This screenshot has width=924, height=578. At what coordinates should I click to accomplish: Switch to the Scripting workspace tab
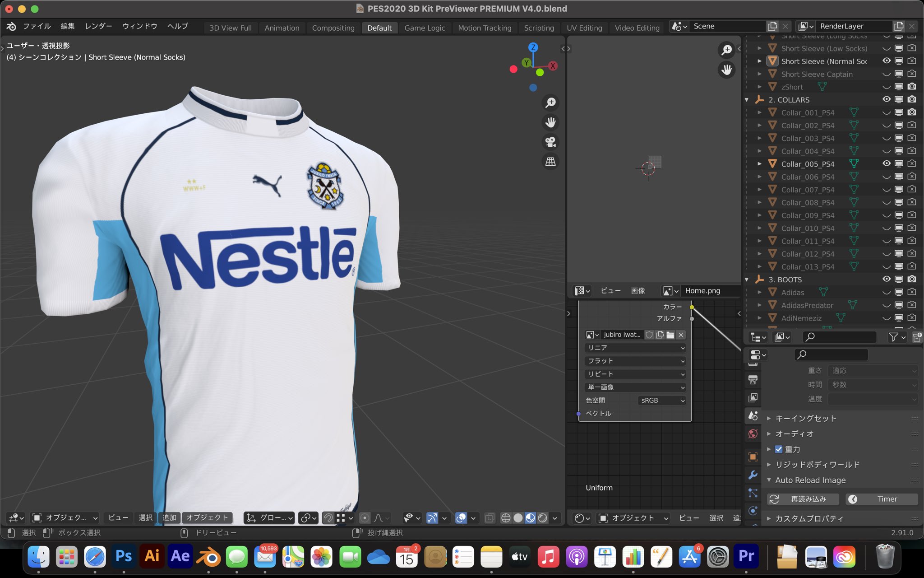point(539,28)
